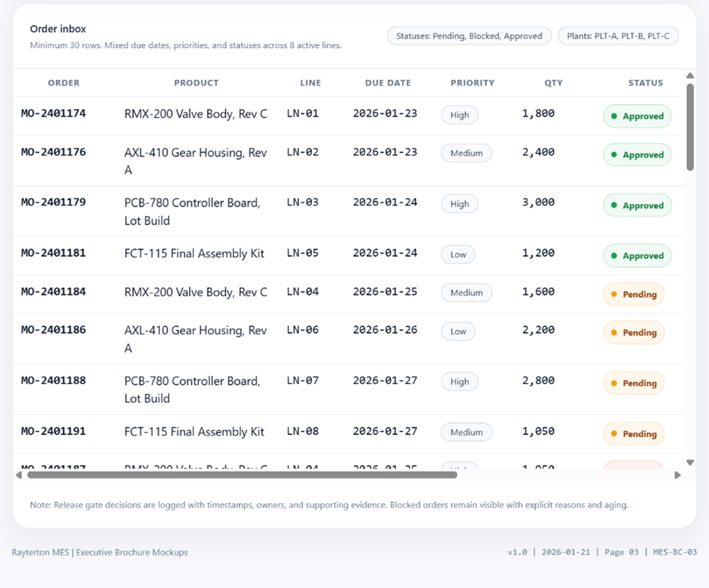Click Approved status badge for MO-2401176

point(637,155)
